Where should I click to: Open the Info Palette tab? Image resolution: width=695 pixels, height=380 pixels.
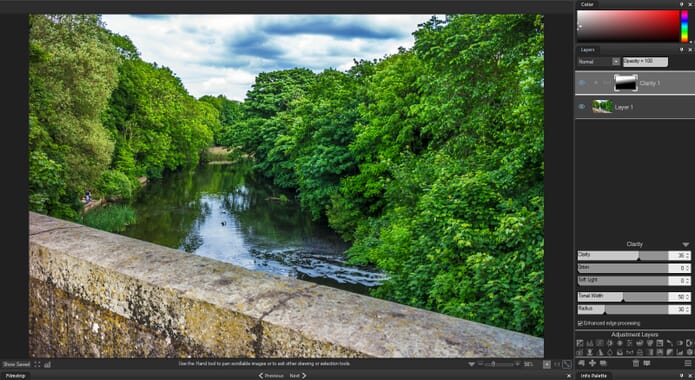tap(594, 376)
